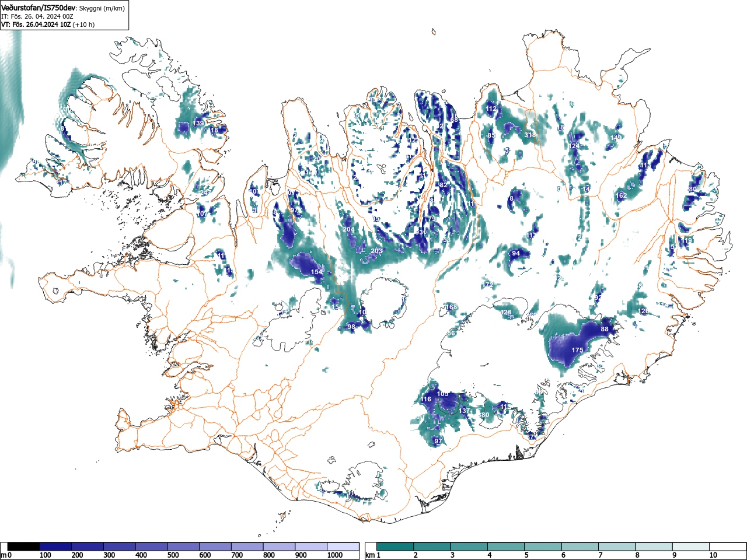
Task: Click the '112' value in the north
Action: [491, 109]
